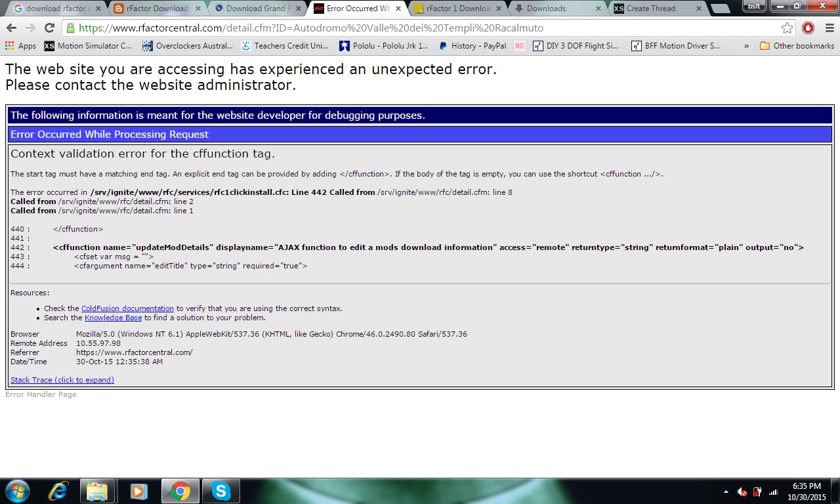Click the browser Back arrow
This screenshot has height=504, width=840.
click(11, 28)
